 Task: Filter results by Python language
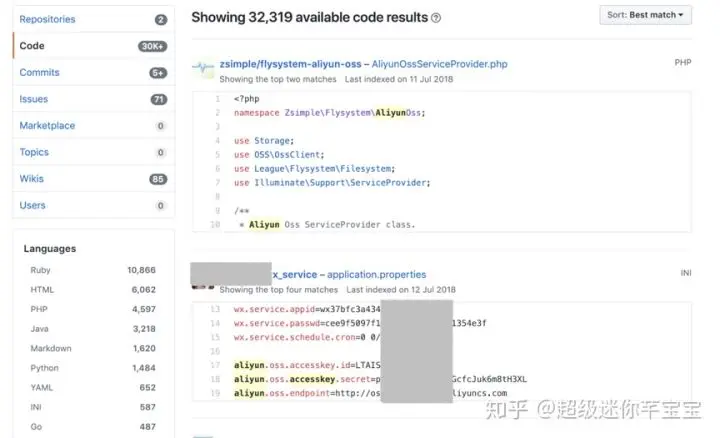pos(46,368)
